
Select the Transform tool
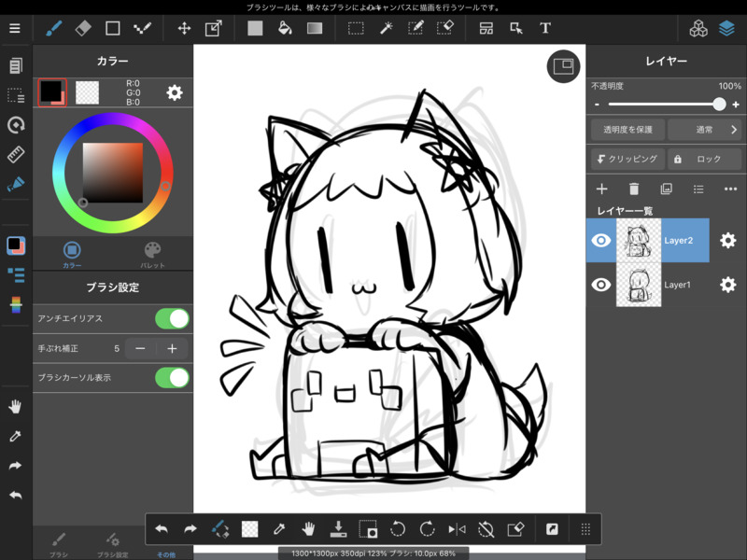point(214,29)
